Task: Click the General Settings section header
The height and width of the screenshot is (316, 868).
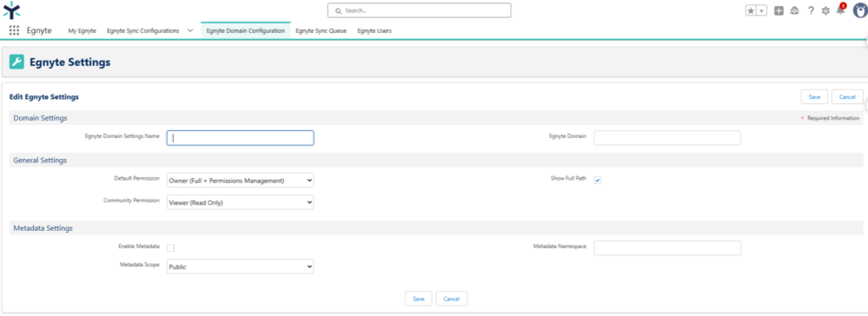Action: pos(40,160)
